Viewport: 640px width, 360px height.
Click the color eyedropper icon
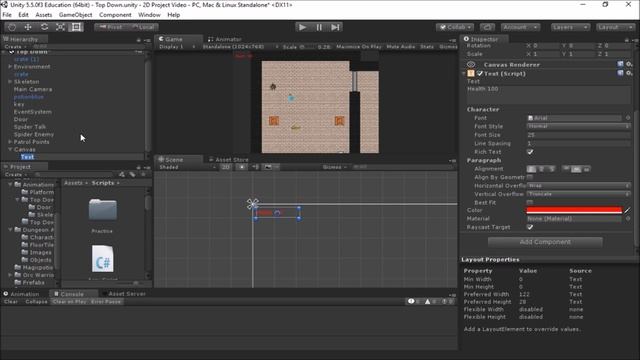coord(627,211)
